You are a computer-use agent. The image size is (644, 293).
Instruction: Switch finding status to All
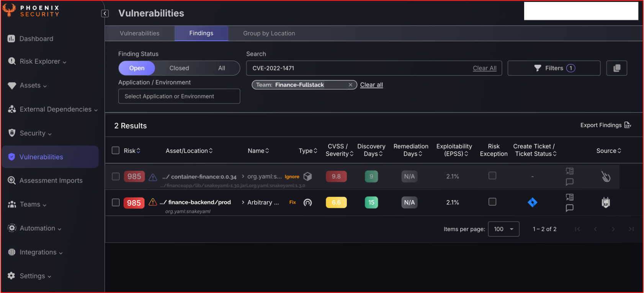coord(222,68)
